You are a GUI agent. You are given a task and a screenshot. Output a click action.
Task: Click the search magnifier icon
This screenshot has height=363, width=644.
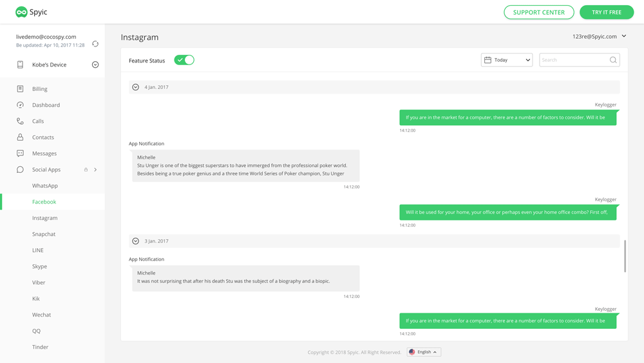[613, 60]
